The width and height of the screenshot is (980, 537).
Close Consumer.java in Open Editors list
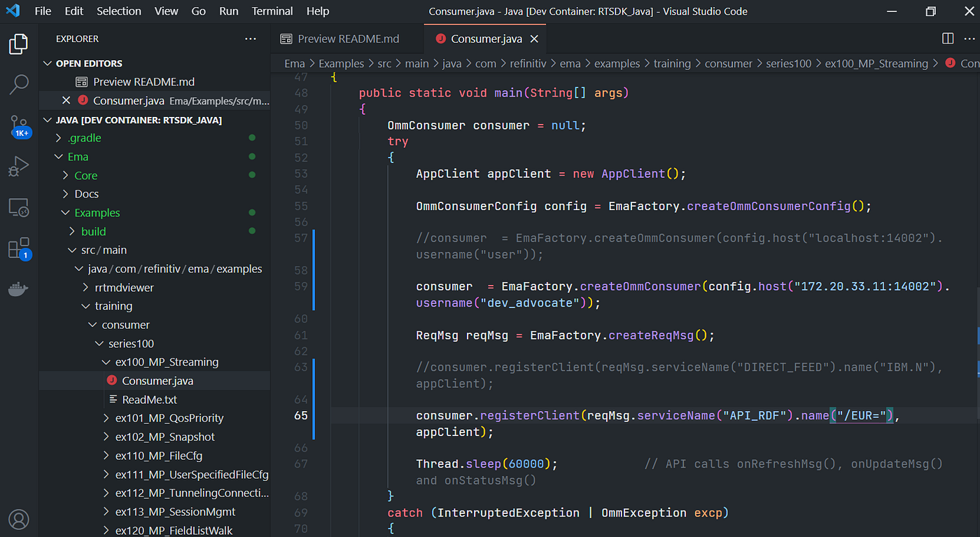66,101
